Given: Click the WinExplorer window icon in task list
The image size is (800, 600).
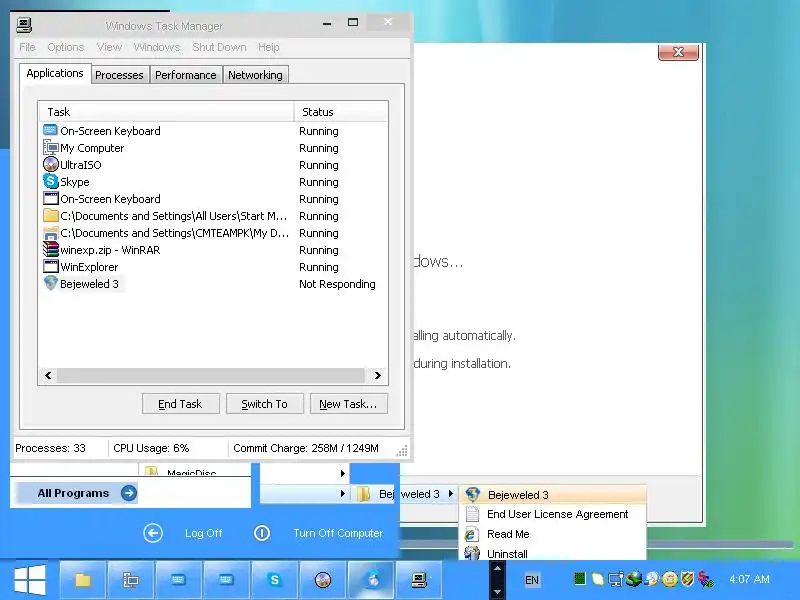Looking at the screenshot, I should pyautogui.click(x=51, y=266).
